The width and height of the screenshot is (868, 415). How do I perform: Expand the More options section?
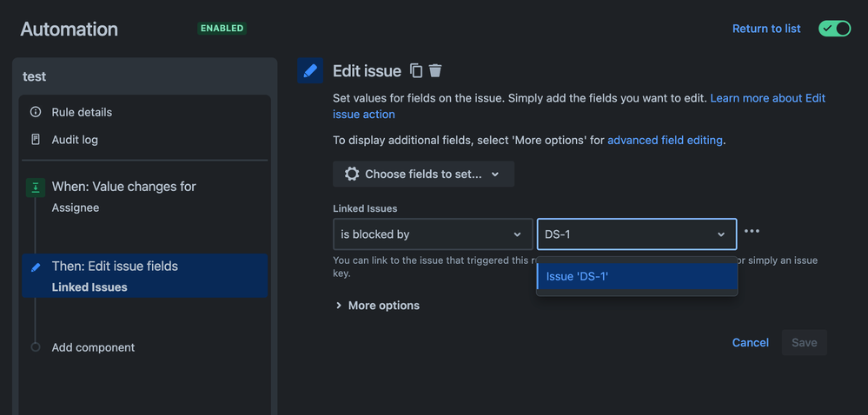(378, 306)
